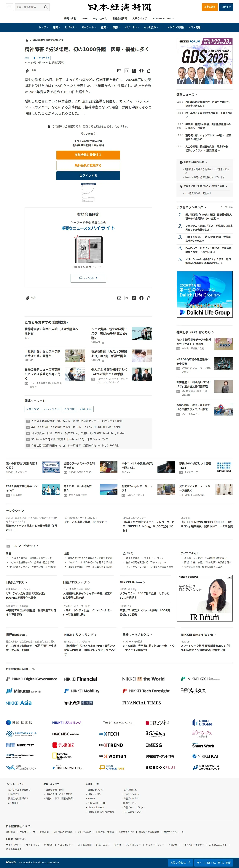Open the #コメ問題 topic tab
The image size is (239, 868).
coord(195,27)
